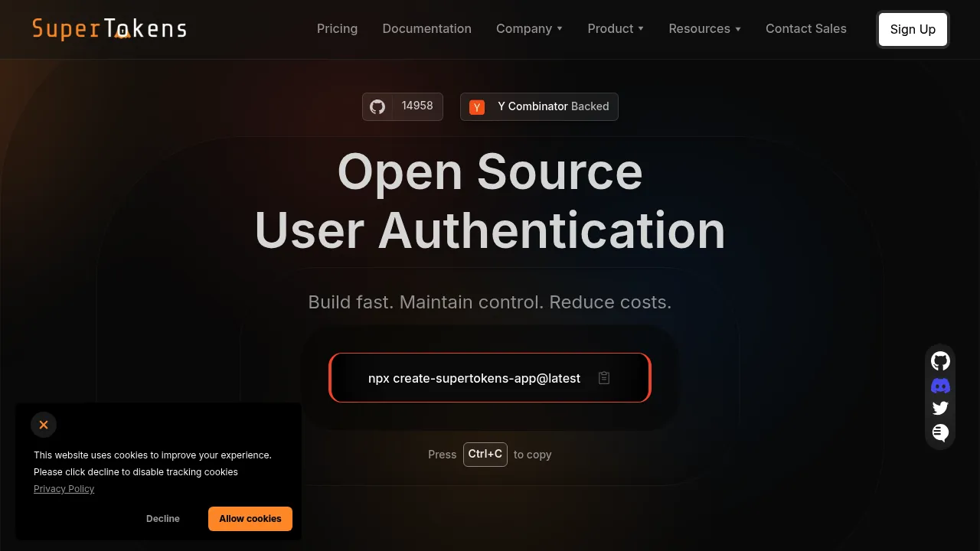Viewport: 980px width, 551px height.
Task: Click the Sign Up button
Action: (913, 29)
